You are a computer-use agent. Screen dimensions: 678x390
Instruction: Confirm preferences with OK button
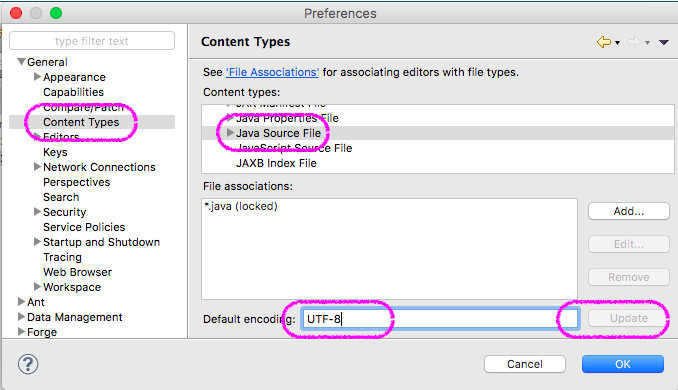[x=623, y=364]
